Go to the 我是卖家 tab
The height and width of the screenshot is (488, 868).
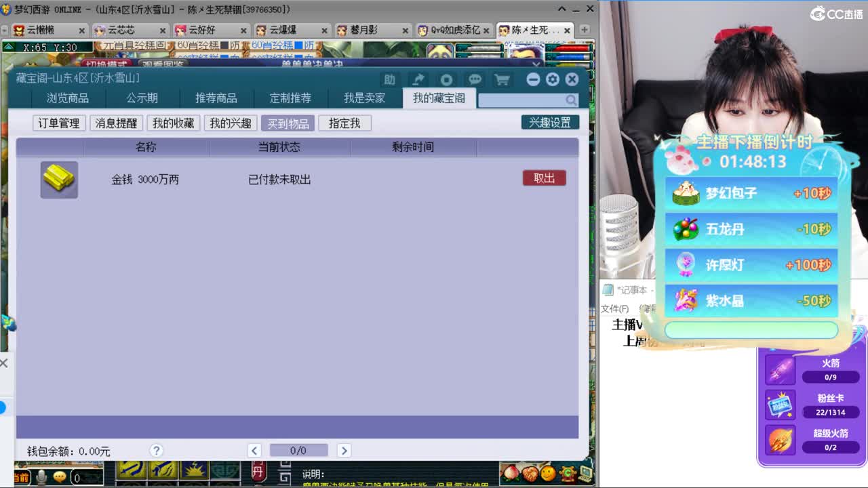click(x=364, y=98)
